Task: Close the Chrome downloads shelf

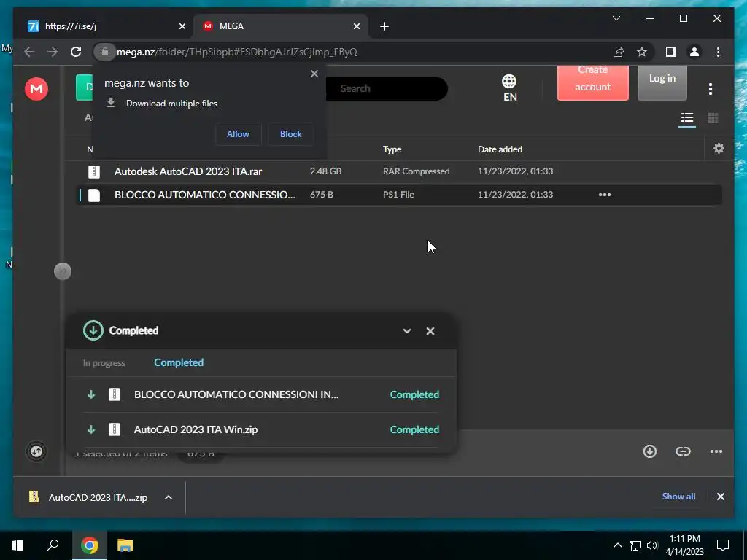Action: [x=720, y=497]
